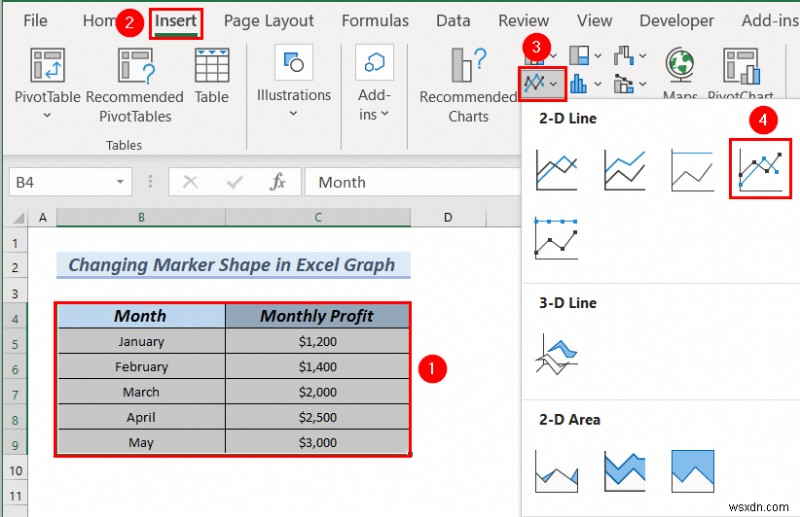Select the January cell
The height and width of the screenshot is (517, 800).
click(x=141, y=341)
